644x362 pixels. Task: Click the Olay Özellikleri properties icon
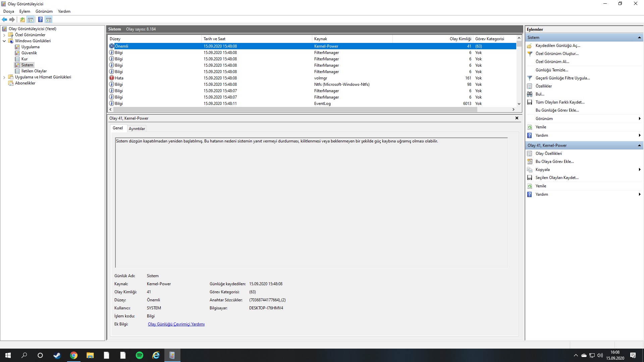[530, 154]
